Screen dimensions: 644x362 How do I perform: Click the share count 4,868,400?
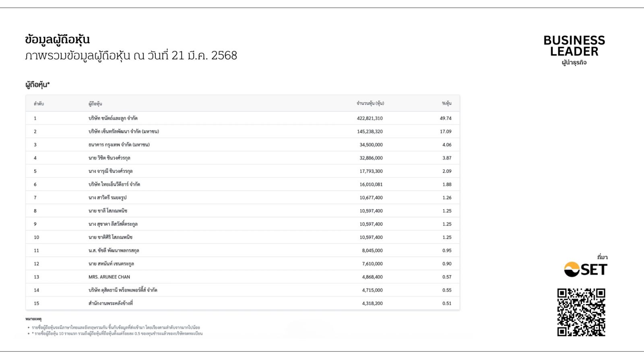(x=372, y=277)
